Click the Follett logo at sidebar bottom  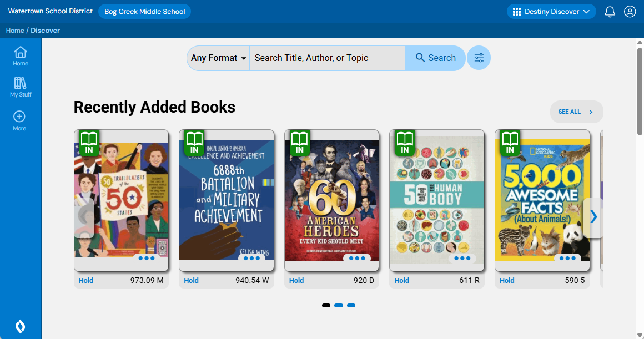[x=20, y=326]
